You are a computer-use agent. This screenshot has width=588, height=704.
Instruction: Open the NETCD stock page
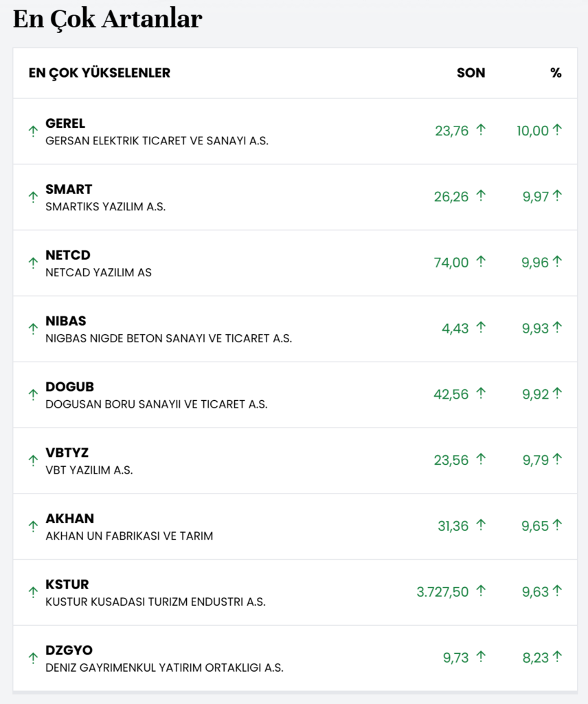coord(68,255)
